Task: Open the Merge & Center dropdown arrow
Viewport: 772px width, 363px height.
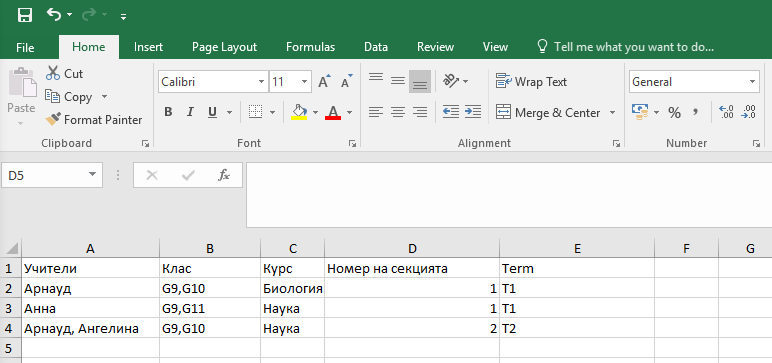Action: [x=612, y=112]
